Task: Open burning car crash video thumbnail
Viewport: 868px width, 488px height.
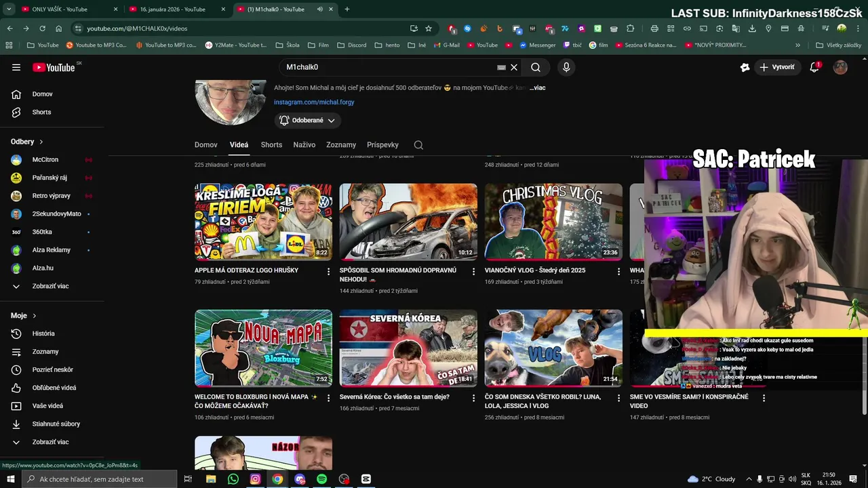Action: (x=408, y=222)
